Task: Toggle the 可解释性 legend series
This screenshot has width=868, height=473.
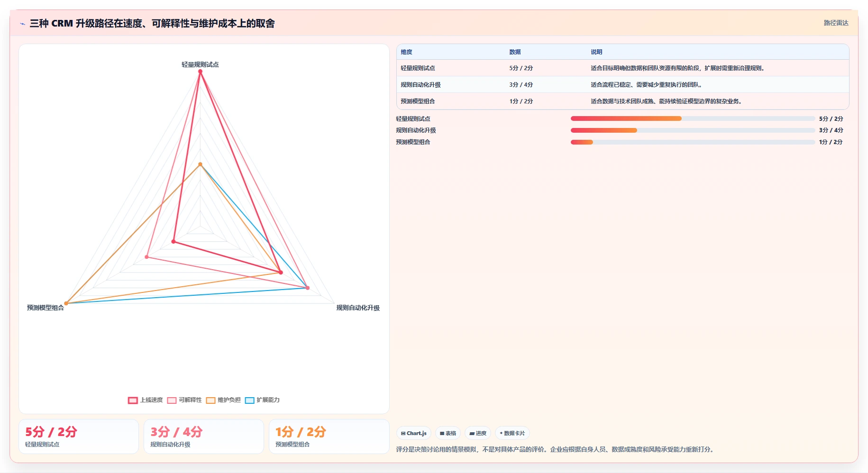Action: tap(184, 400)
